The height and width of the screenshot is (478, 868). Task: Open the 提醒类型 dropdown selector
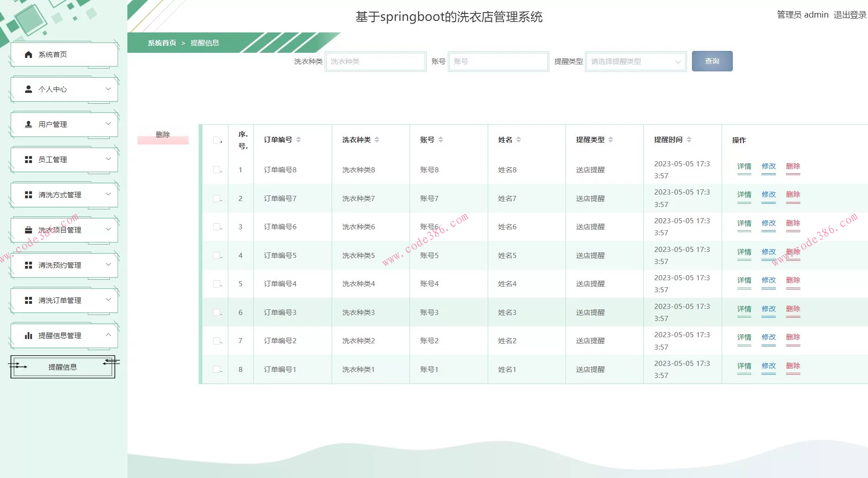click(x=635, y=62)
